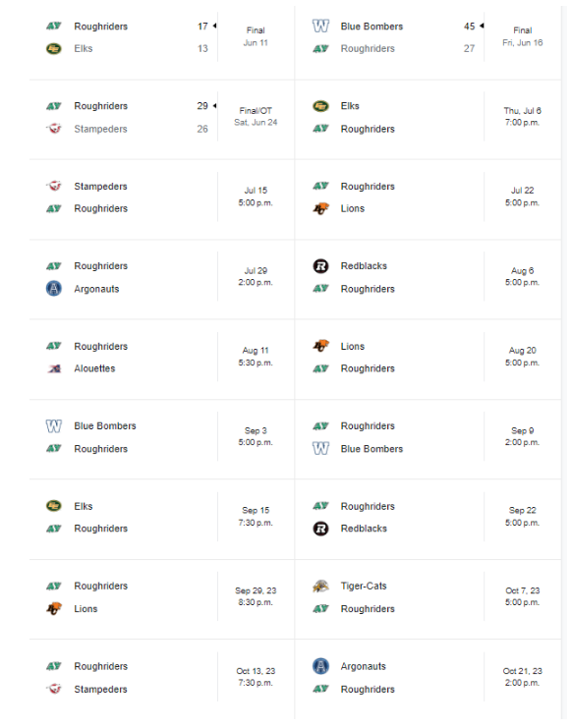Click the Tiger-Cats logo in the Oct 7 game
573x728 pixels.
coord(320,586)
